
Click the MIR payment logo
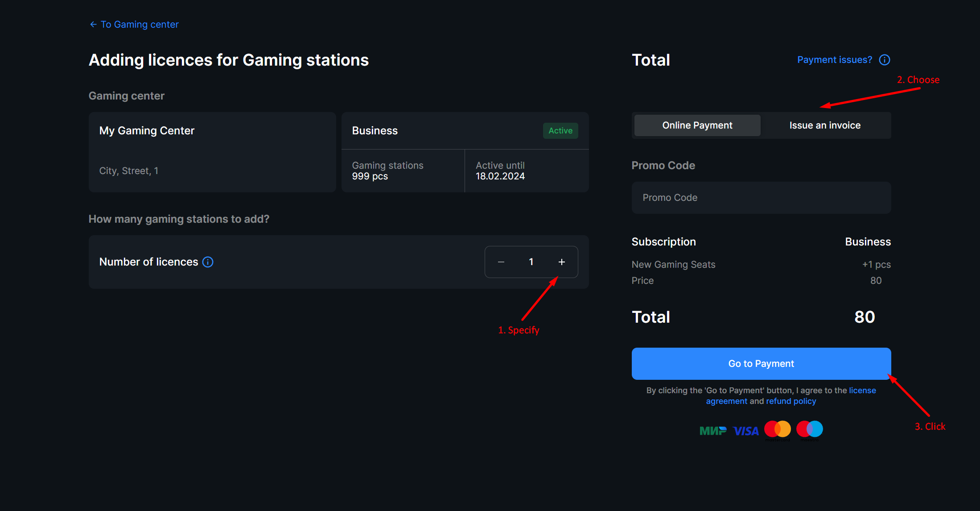pyautogui.click(x=712, y=431)
